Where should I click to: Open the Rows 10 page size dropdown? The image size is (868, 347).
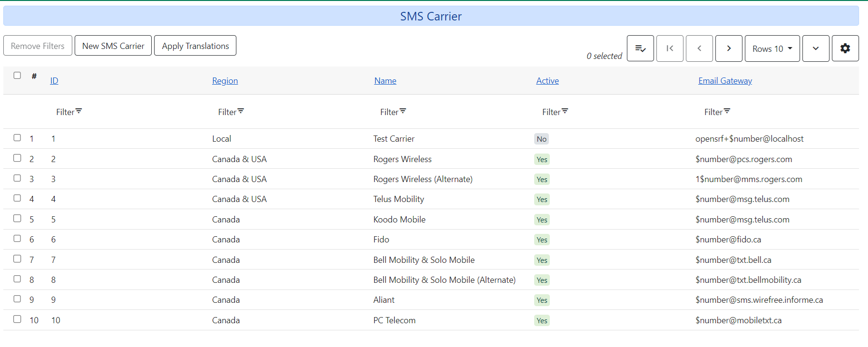[x=772, y=48]
